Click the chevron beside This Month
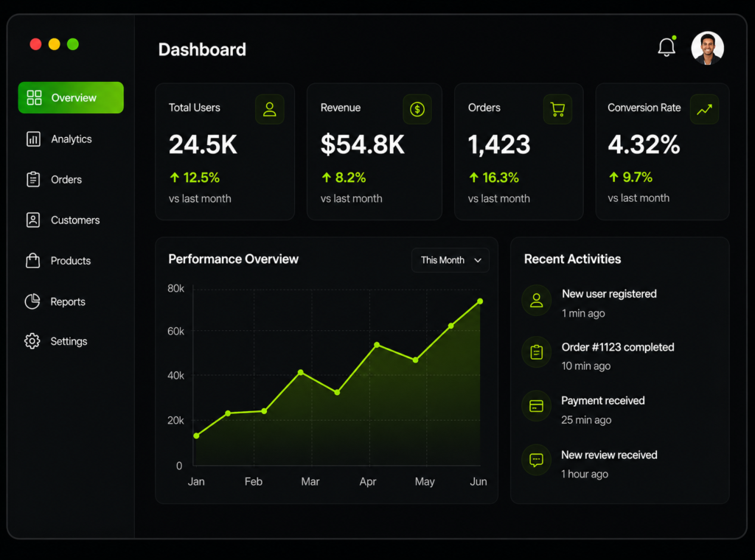Image resolution: width=755 pixels, height=560 pixels. click(478, 260)
